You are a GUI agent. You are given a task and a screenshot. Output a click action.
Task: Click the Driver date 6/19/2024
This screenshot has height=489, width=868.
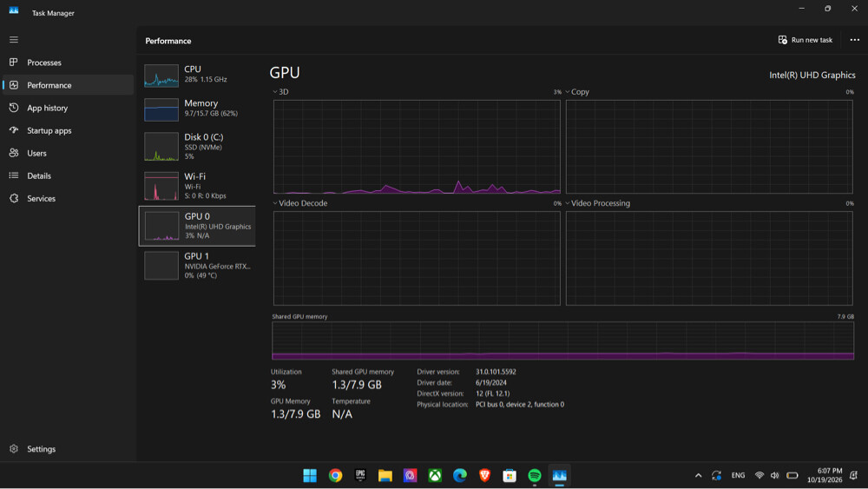pos(491,383)
